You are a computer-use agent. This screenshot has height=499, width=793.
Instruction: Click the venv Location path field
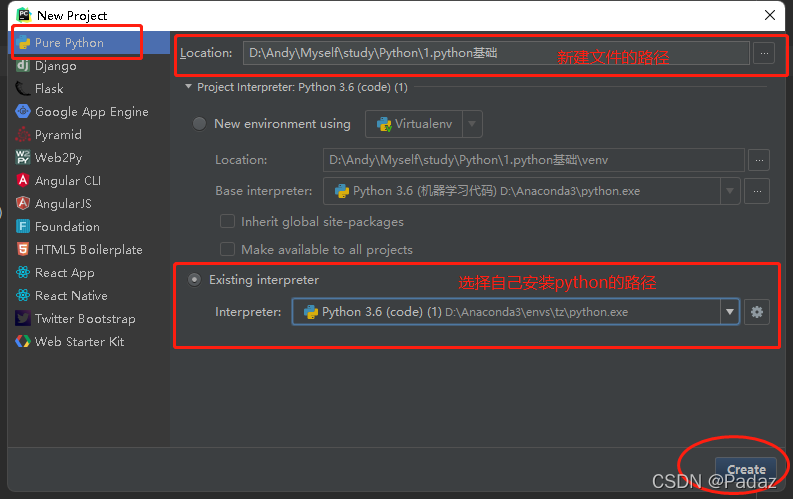pyautogui.click(x=534, y=160)
